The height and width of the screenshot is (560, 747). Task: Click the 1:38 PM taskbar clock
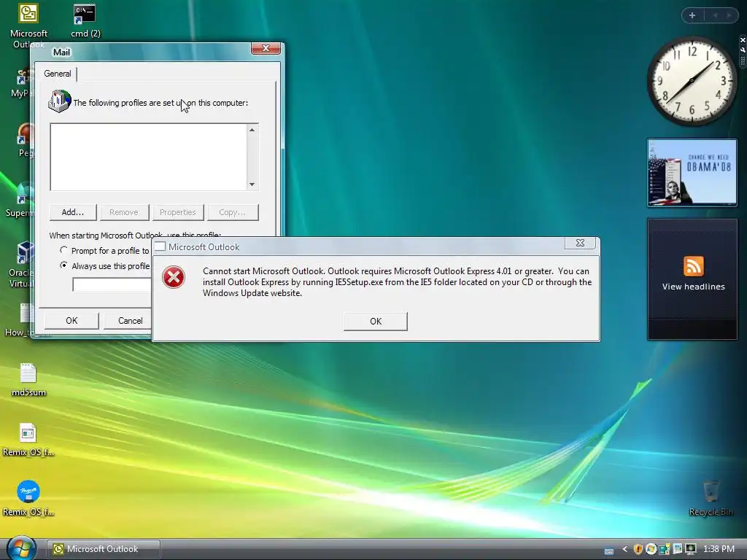pyautogui.click(x=719, y=549)
